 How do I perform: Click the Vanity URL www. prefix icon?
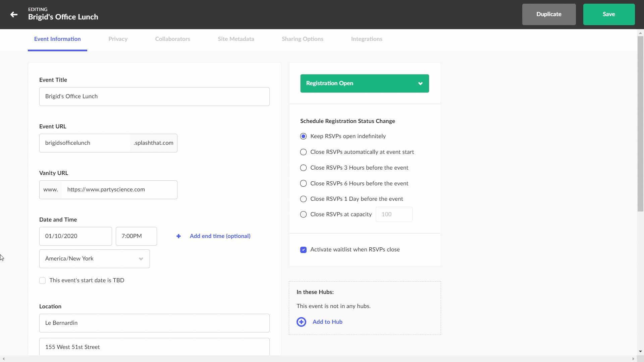point(50,189)
